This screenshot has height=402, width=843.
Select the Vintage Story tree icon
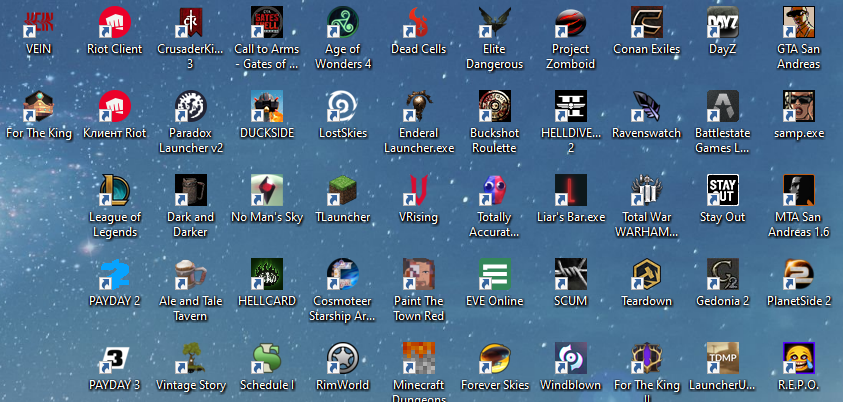tap(190, 358)
